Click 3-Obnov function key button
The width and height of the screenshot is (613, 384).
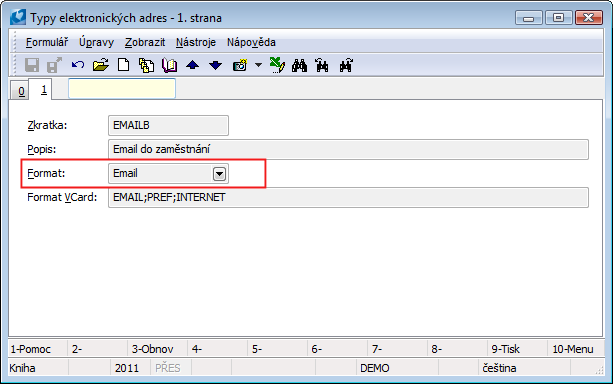pyautogui.click(x=158, y=349)
